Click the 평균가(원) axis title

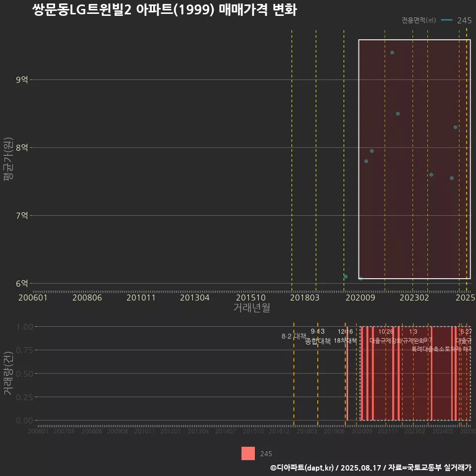point(8,159)
